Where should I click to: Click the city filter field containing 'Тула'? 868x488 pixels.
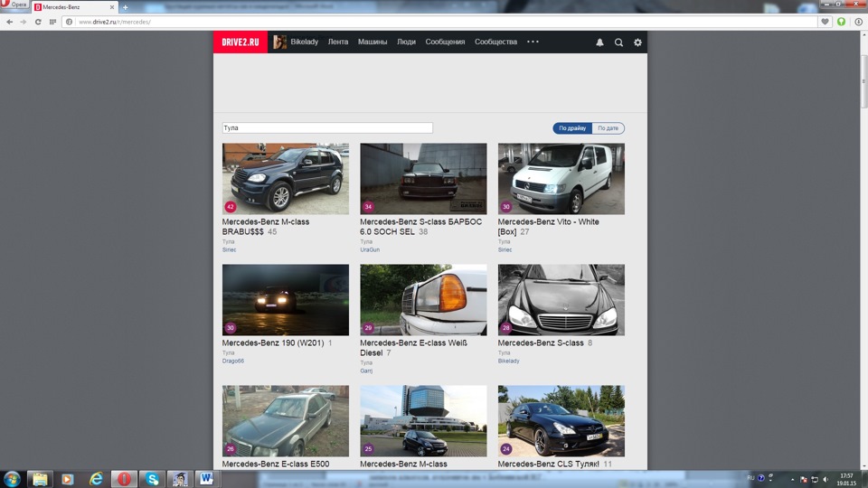tap(327, 128)
